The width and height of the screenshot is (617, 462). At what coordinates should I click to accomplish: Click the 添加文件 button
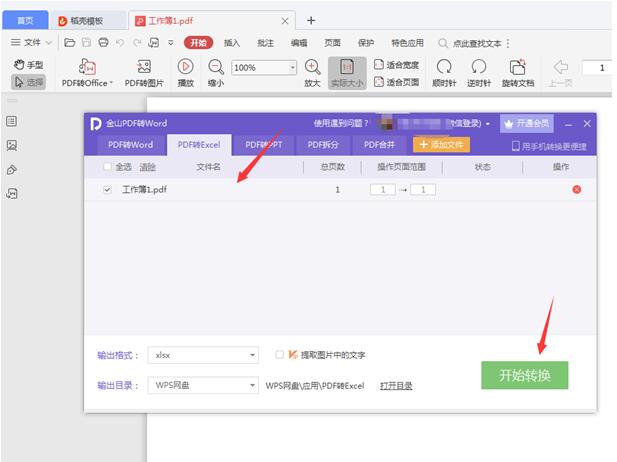pyautogui.click(x=441, y=145)
